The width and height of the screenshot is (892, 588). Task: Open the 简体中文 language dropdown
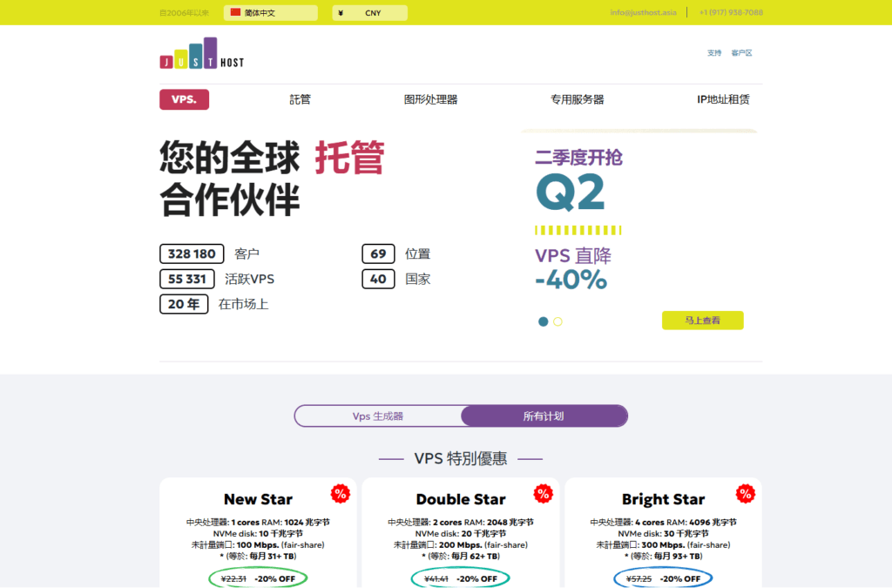tap(271, 13)
